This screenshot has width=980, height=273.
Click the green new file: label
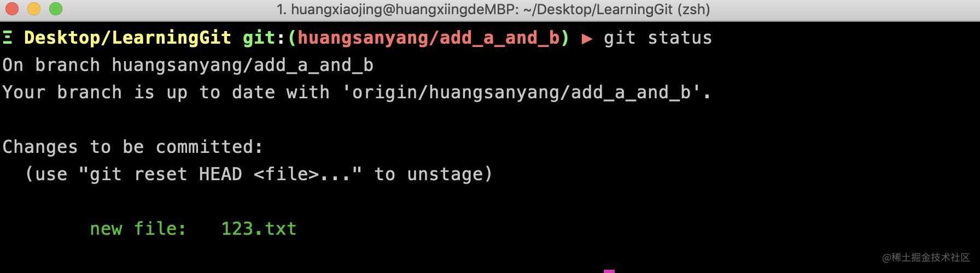[138, 229]
